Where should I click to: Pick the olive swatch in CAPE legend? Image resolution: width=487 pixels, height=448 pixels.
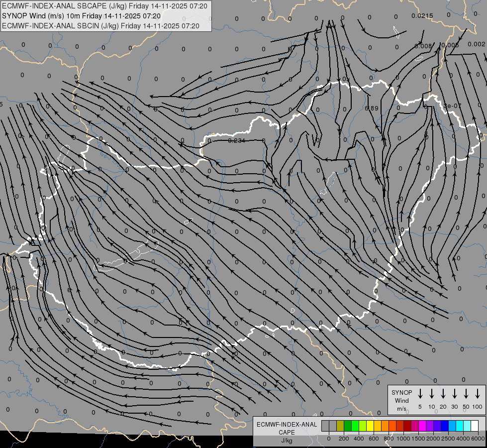[x=340, y=426]
